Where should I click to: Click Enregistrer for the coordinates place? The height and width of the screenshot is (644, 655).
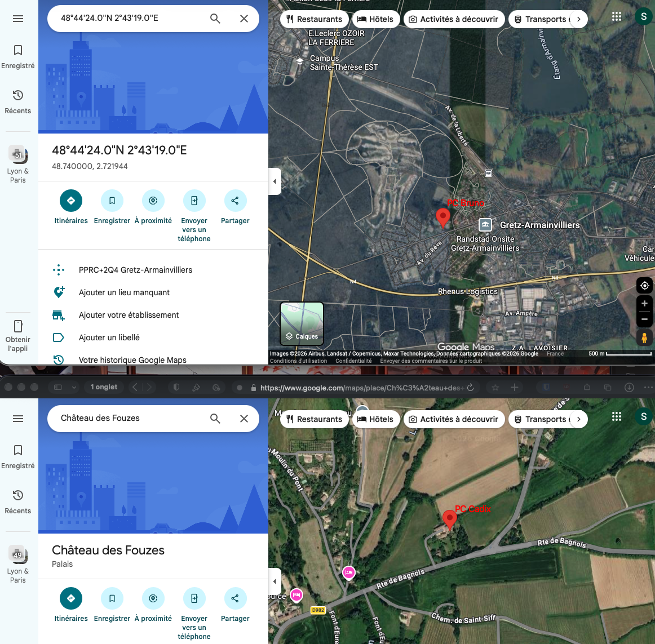112,207
